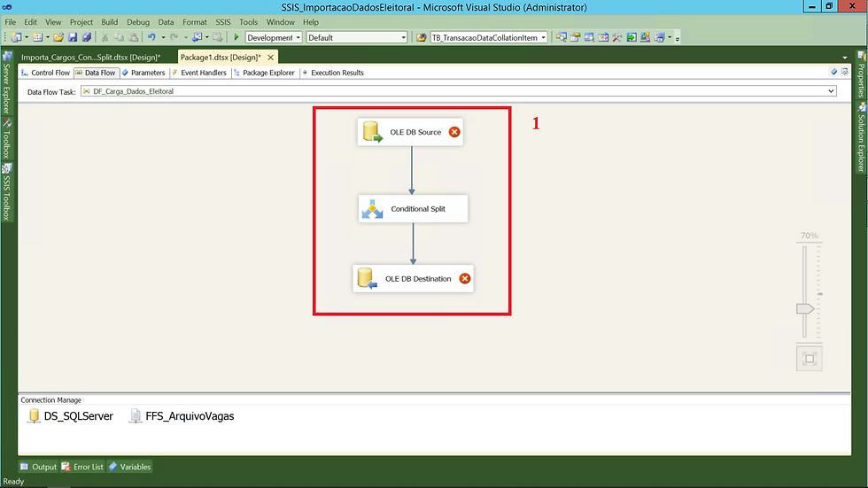Click the Solution Explorer toolbar icon

562,37
